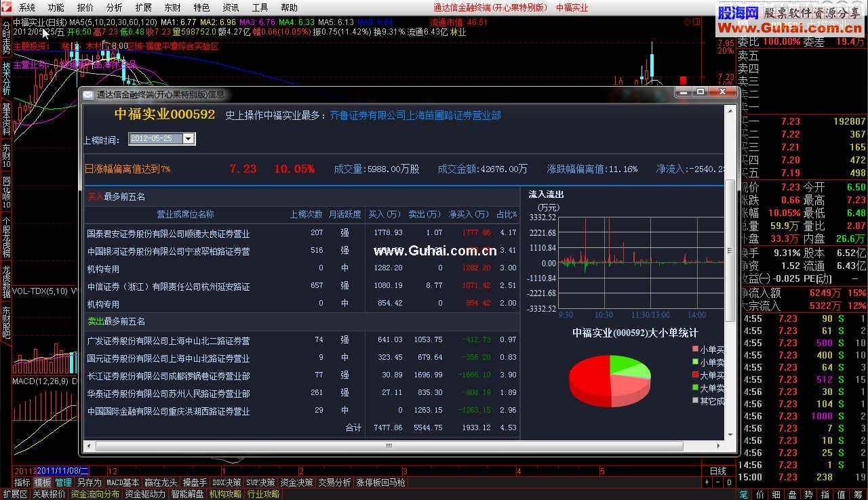Select the 中国银河证券宁波翠柏路 row
Screen dimensions: 868x500
click(302, 251)
